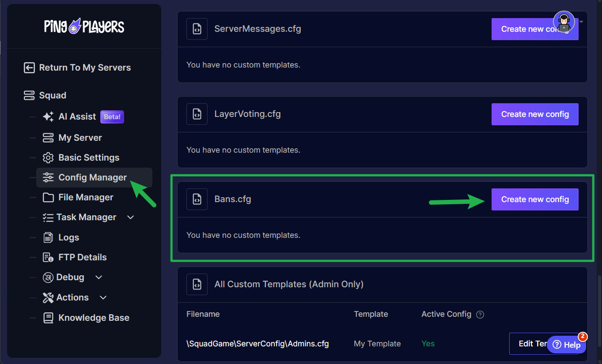Screen dimensions: 602x364
Task: Click the Squad server stack icon
Action: [29, 95]
